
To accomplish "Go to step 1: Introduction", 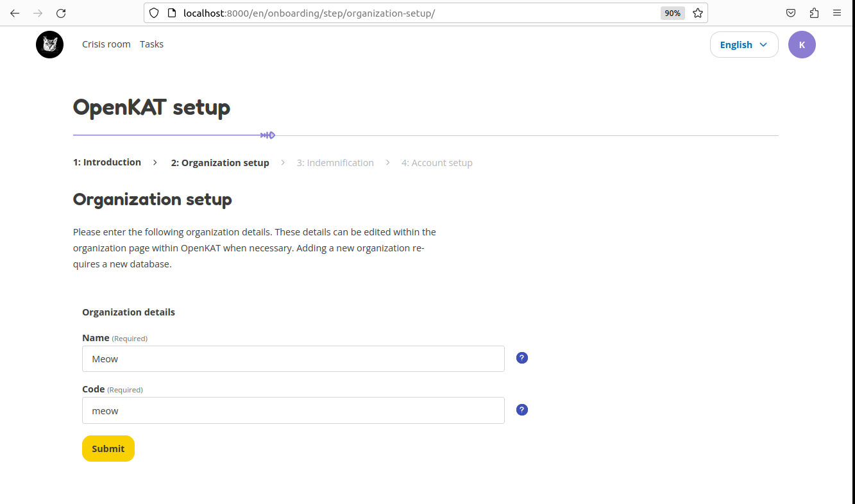I will click(107, 162).
